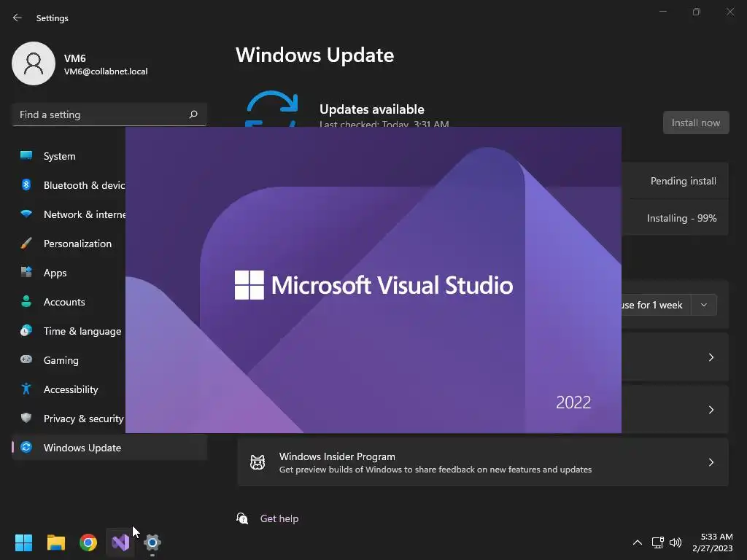The image size is (747, 560).
Task: Click the Privacy shield icon
Action: pyautogui.click(x=26, y=418)
